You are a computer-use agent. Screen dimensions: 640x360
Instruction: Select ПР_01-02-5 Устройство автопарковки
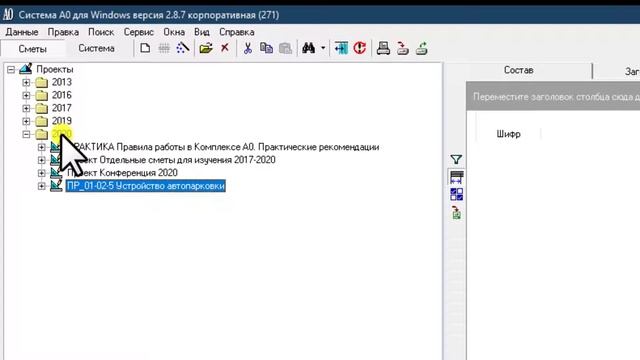(146, 186)
